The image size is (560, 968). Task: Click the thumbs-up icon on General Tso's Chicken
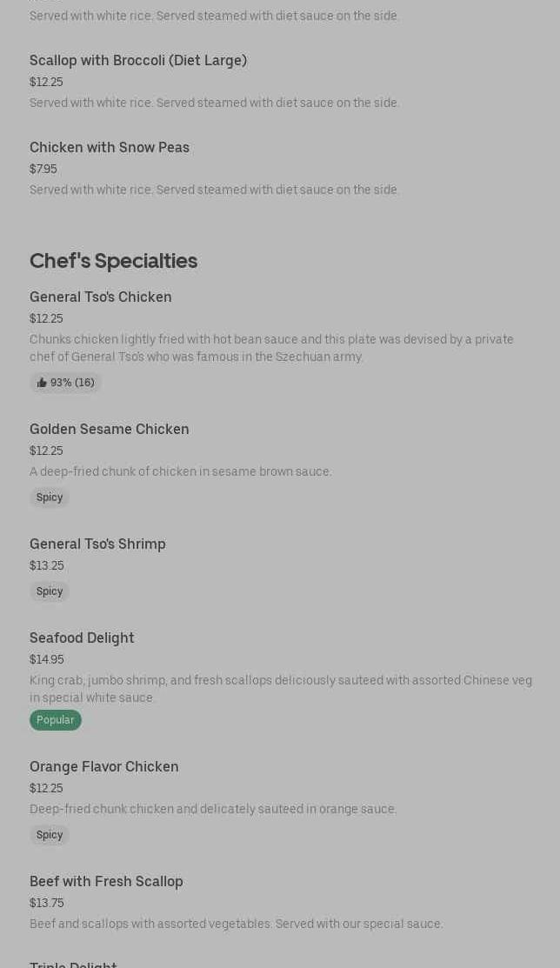42,383
